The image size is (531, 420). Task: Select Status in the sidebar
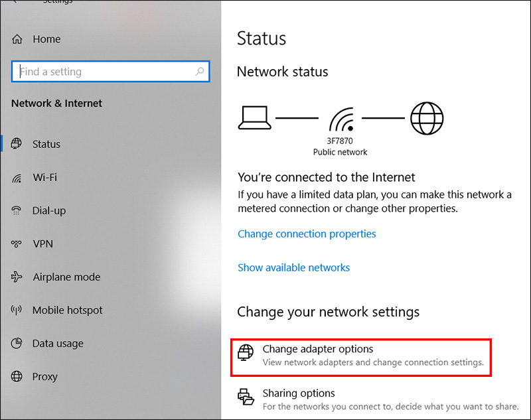click(x=46, y=144)
